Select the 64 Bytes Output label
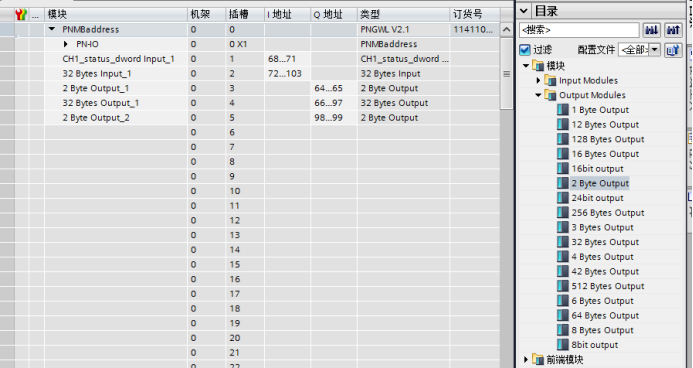Screen dimensions: 693x368 point(605,315)
